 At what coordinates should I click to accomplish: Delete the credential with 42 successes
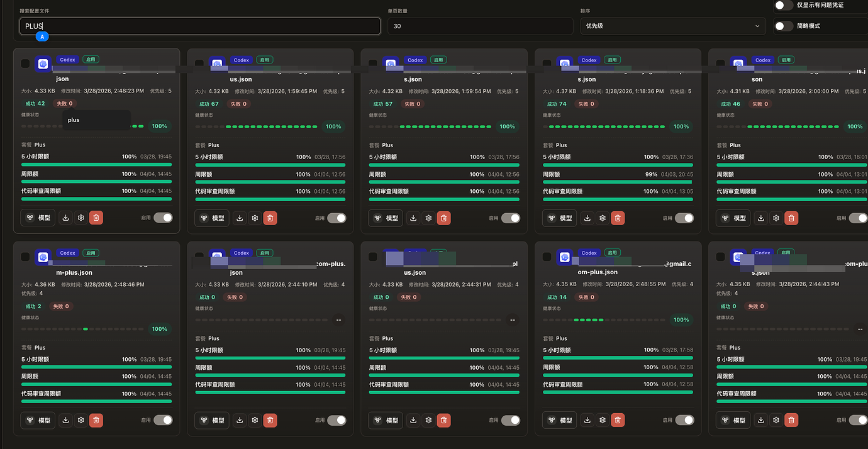pos(96,218)
